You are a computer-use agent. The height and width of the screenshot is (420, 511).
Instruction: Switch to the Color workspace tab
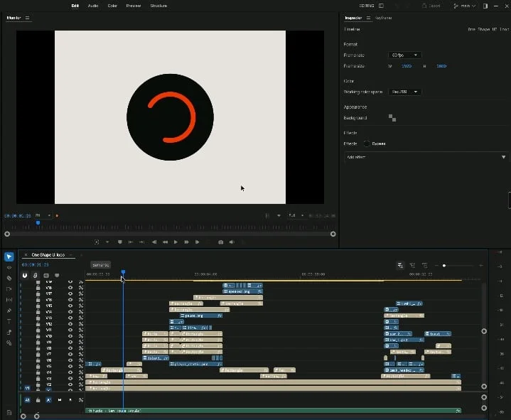click(112, 6)
